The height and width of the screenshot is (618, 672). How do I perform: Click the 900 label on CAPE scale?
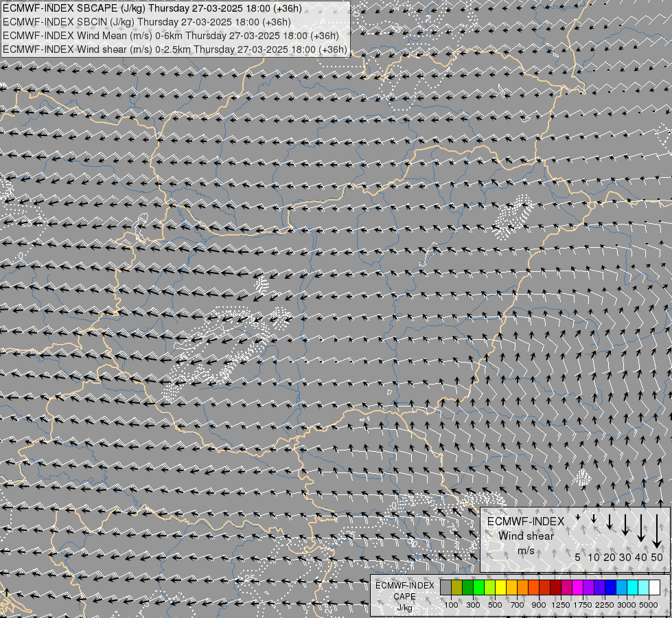(539, 605)
